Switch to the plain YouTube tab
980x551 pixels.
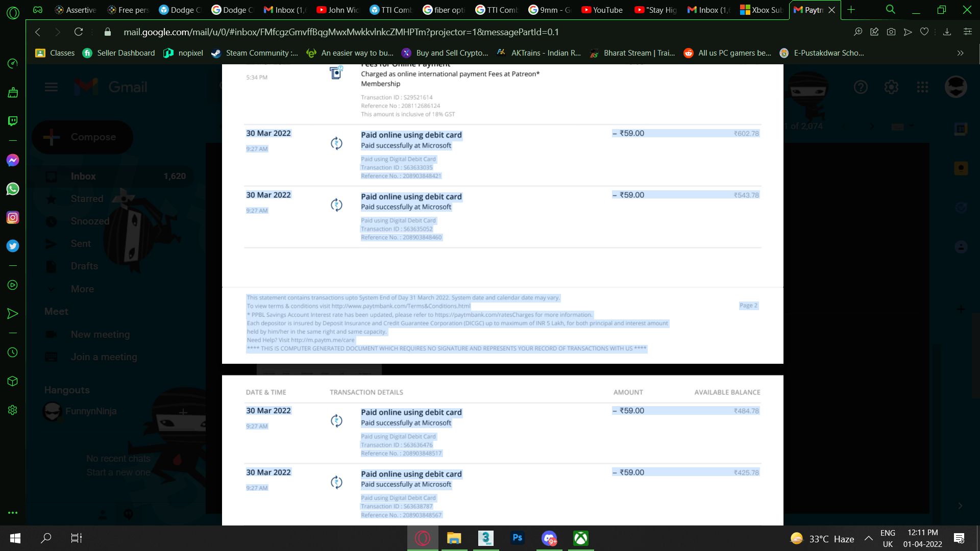602,10
